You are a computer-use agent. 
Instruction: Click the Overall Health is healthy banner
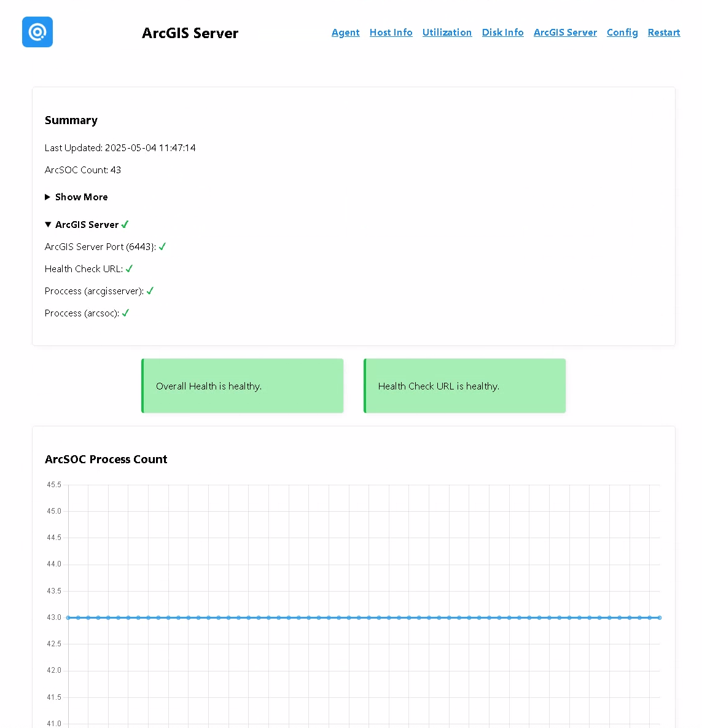tap(242, 386)
